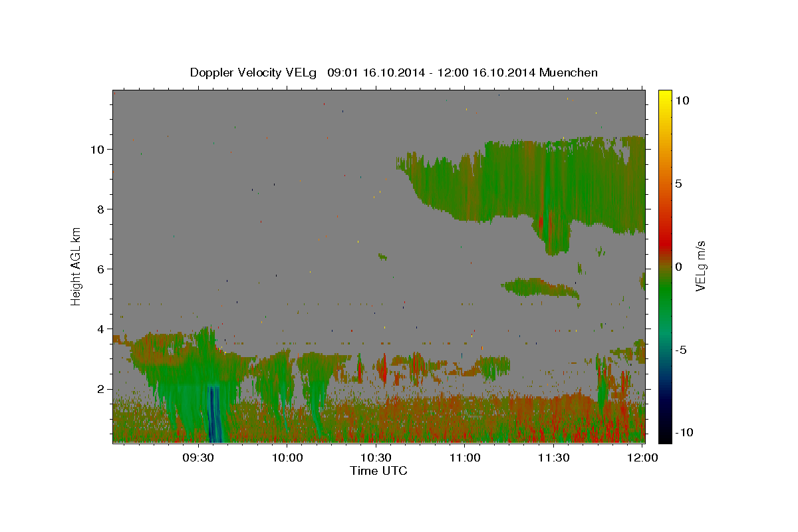
Task: Click the colorbar tick label 5
Action: coord(678,184)
